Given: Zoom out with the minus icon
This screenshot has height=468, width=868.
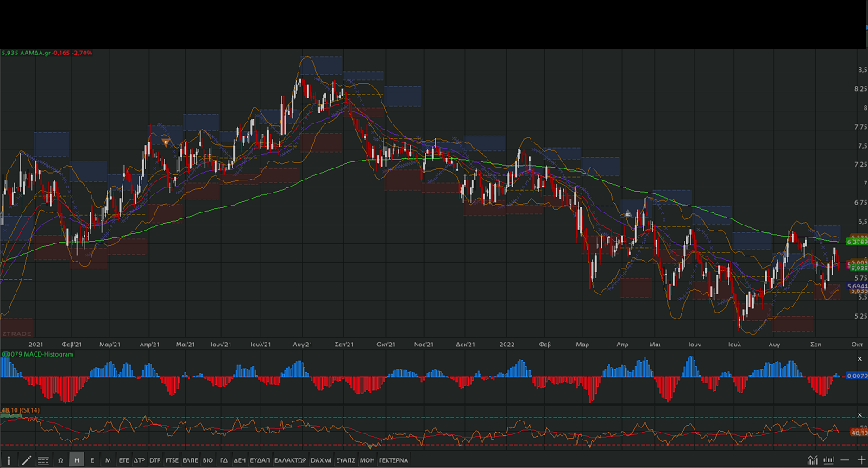Looking at the screenshot, I should coord(845,459).
